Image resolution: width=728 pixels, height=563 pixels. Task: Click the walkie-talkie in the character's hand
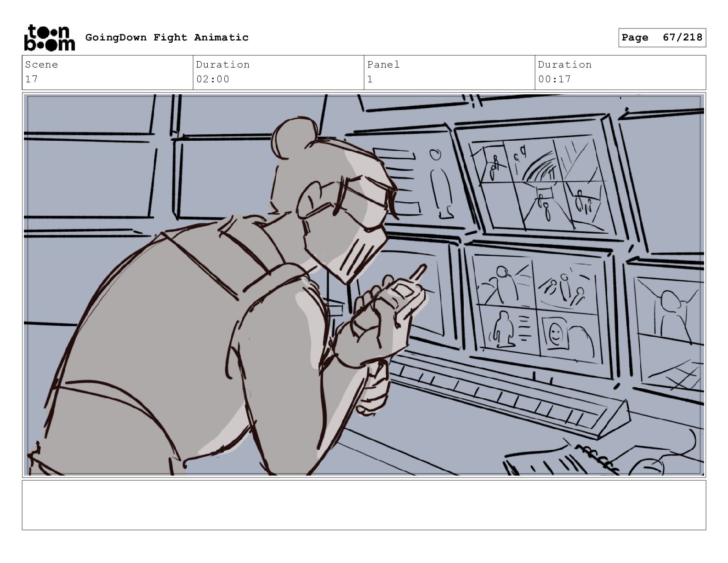pos(401,296)
